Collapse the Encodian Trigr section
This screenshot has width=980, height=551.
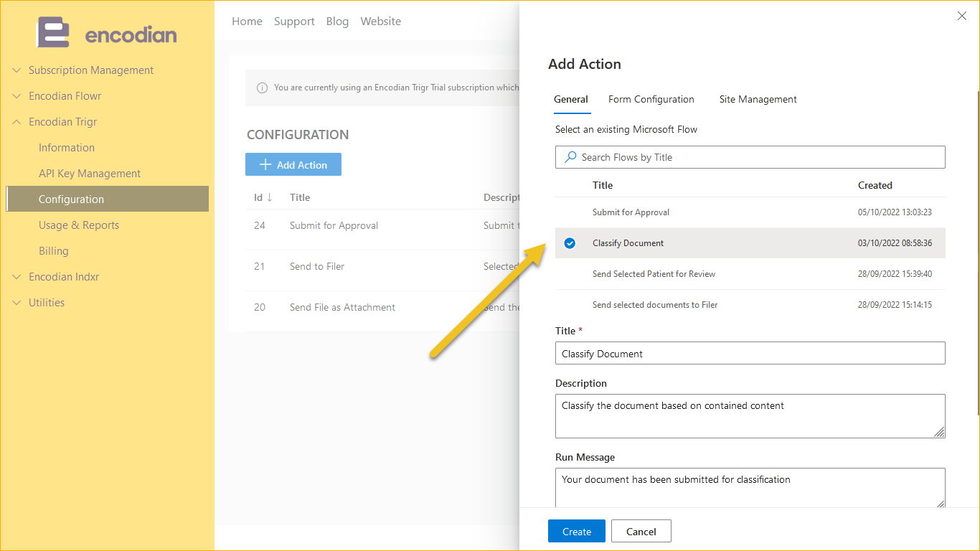tap(17, 122)
